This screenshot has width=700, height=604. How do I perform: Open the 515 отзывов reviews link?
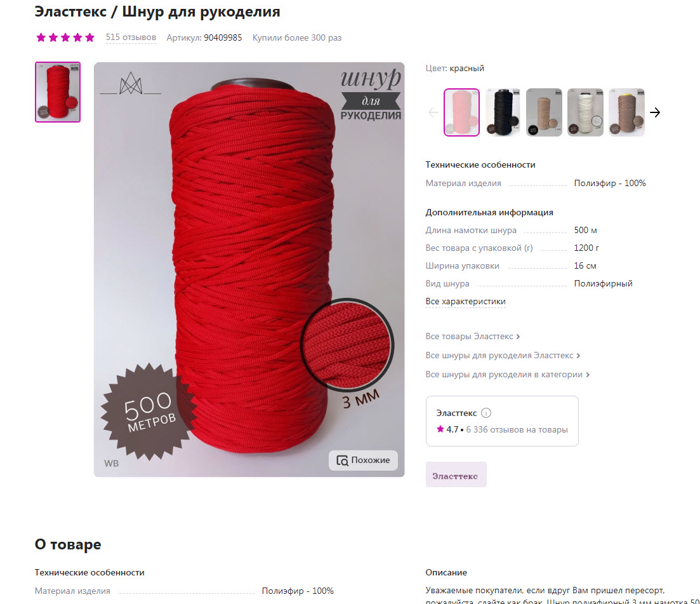(x=131, y=37)
